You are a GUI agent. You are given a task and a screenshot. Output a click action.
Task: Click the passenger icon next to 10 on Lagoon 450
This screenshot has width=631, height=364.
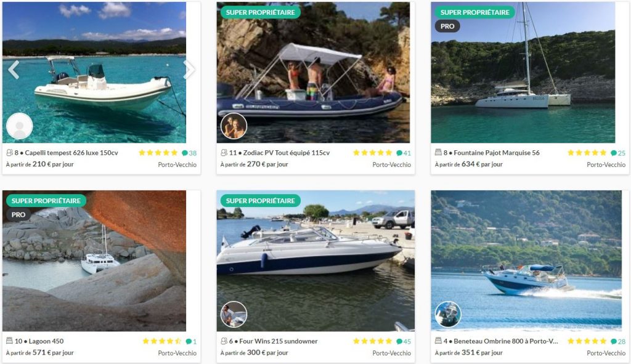click(9, 341)
